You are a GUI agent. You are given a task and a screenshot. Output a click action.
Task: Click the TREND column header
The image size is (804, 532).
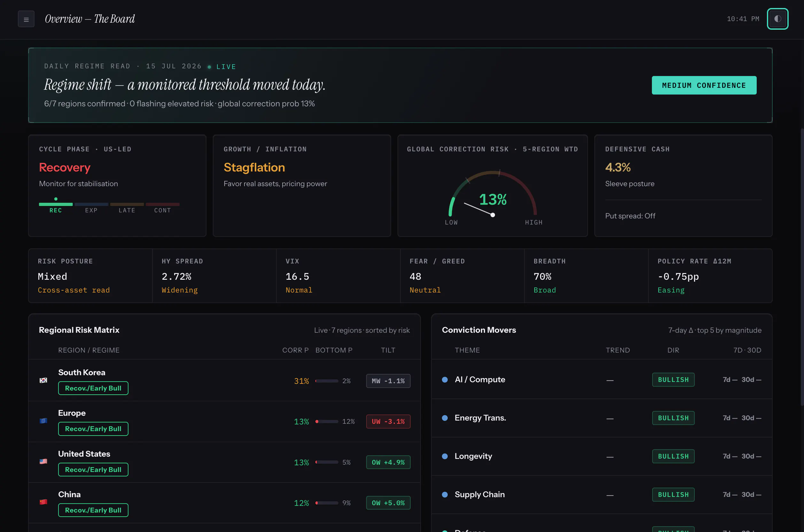[x=618, y=350]
